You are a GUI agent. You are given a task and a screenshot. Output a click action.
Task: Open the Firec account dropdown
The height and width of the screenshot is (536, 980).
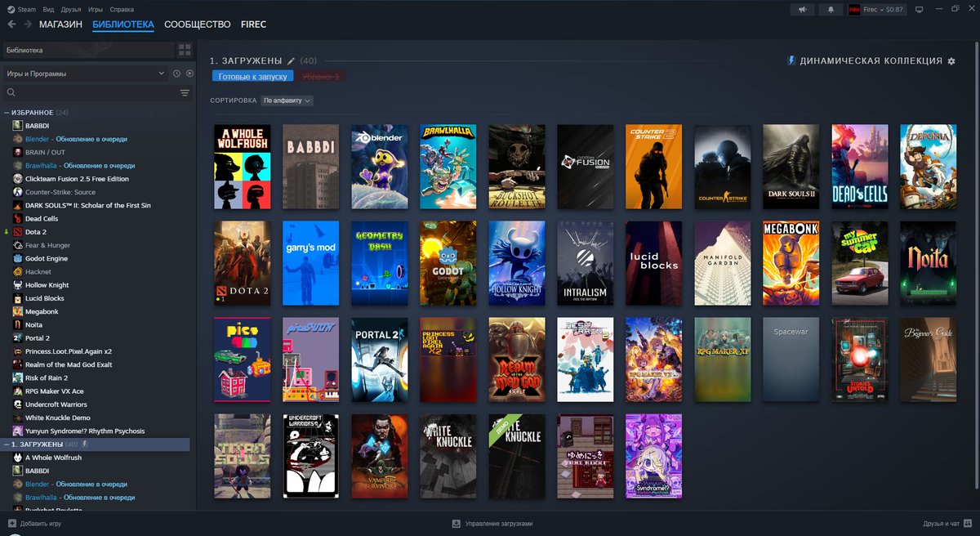(x=883, y=9)
